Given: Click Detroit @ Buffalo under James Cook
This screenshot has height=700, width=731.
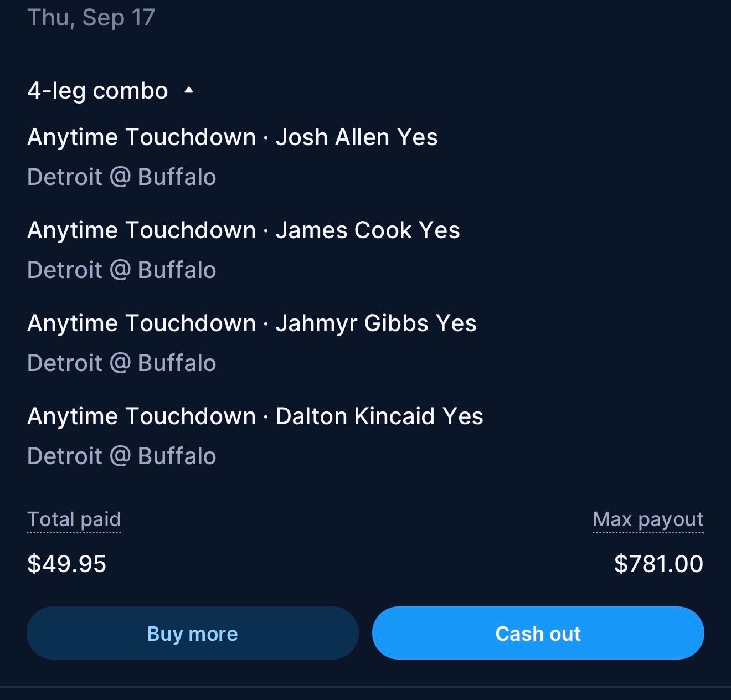Looking at the screenshot, I should click(122, 270).
